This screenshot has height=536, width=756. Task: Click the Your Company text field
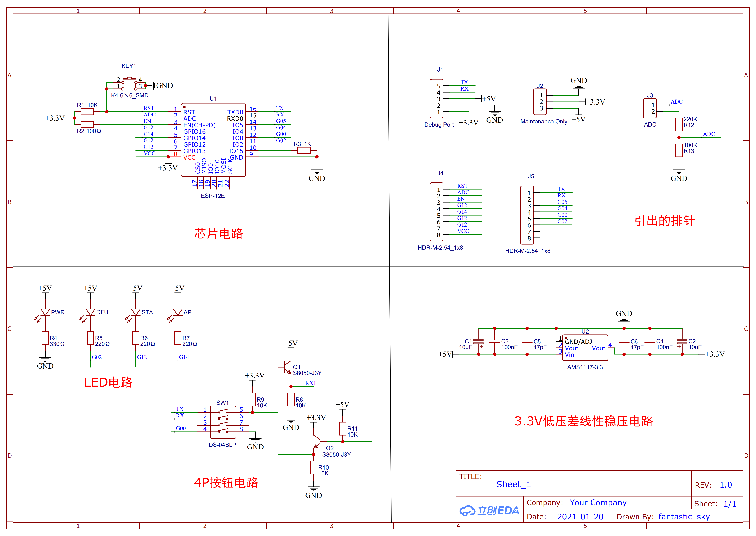pyautogui.click(x=598, y=502)
